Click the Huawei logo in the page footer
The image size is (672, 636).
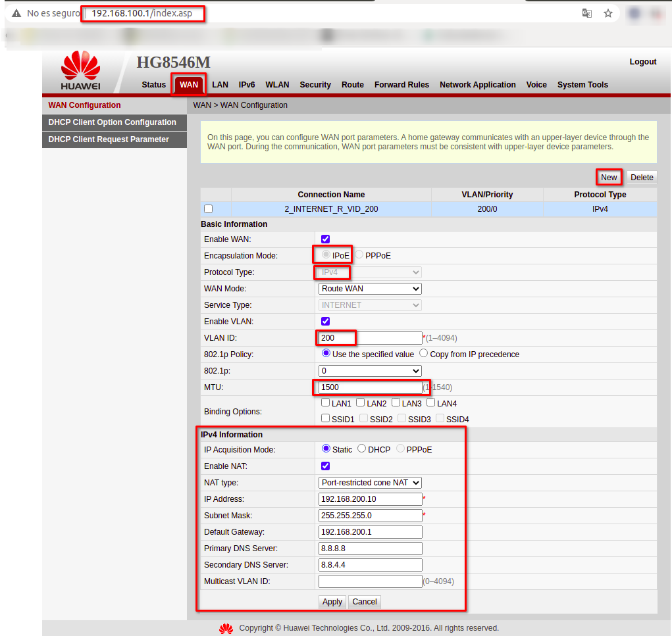pyautogui.click(x=226, y=628)
